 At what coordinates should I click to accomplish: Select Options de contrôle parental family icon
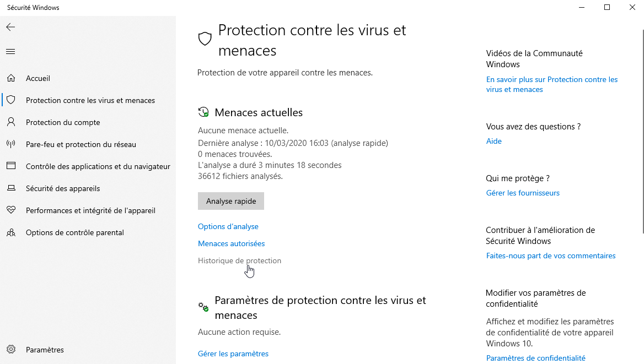click(11, 232)
